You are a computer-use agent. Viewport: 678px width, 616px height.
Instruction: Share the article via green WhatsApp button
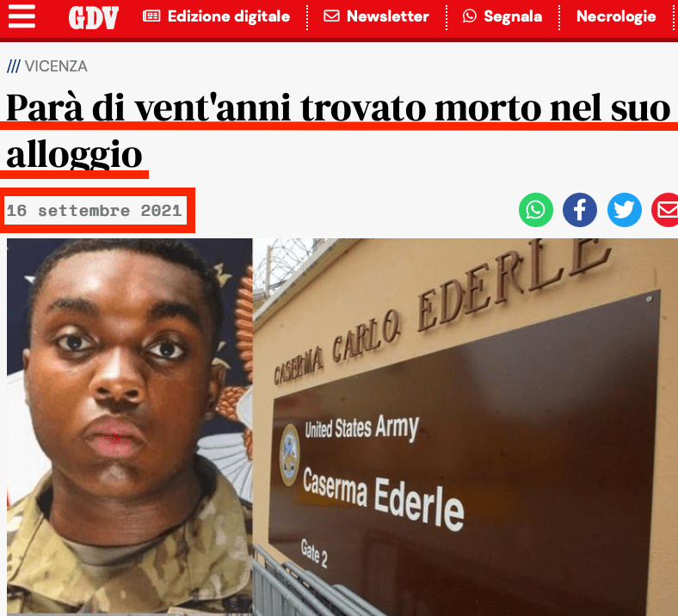pos(536,210)
